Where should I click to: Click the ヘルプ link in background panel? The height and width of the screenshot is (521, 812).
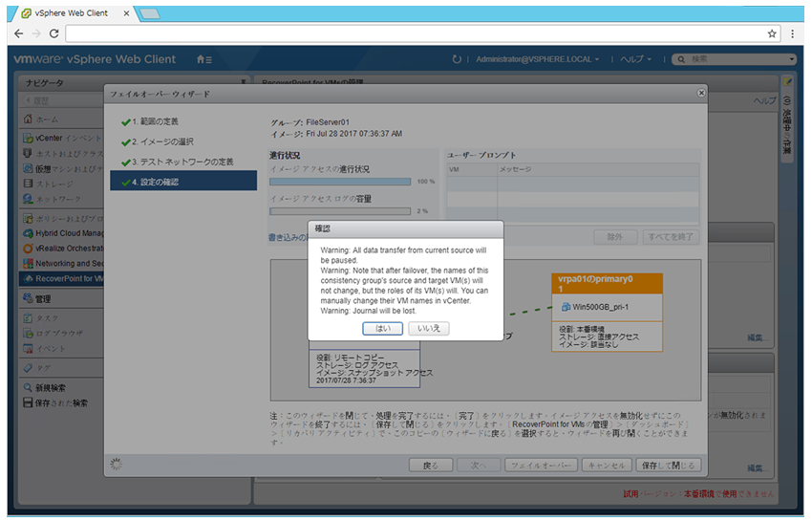click(764, 100)
